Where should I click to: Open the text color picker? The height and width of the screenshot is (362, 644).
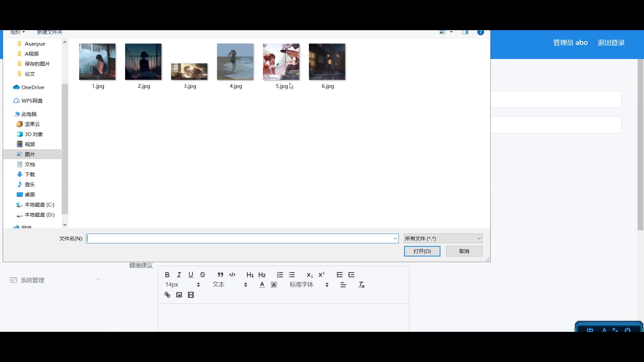click(x=262, y=285)
